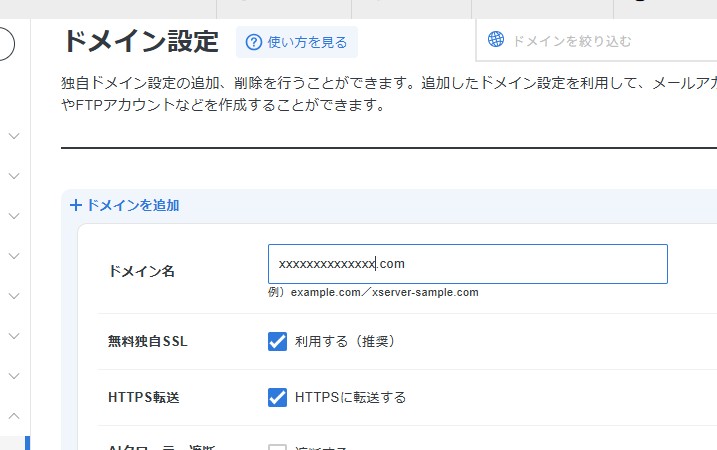Click the 利用する（推奨） label text

coord(345,341)
